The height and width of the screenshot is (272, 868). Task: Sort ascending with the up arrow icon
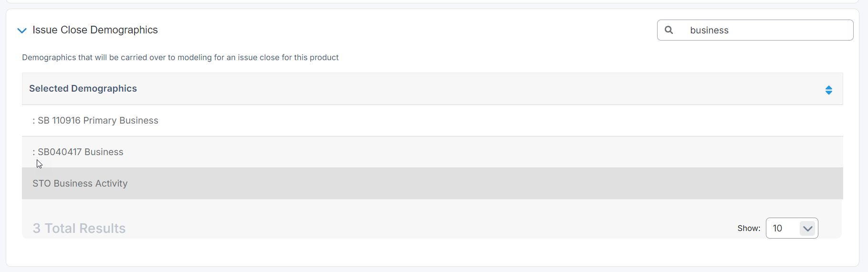coord(829,87)
